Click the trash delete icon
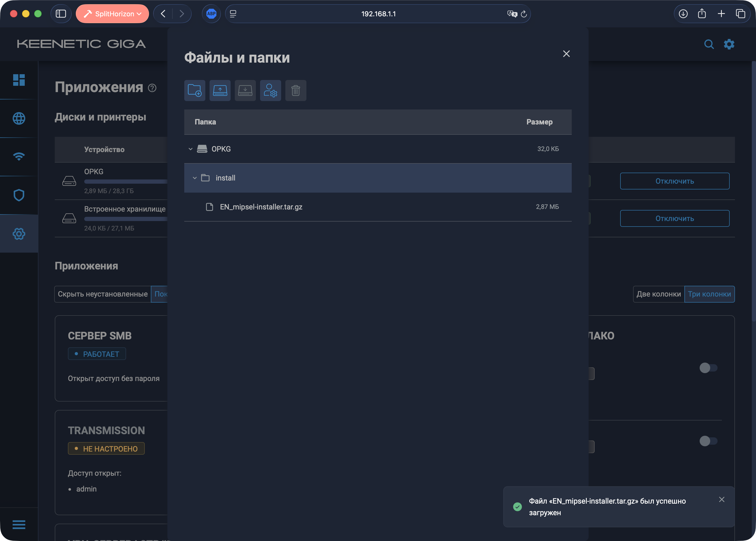The height and width of the screenshot is (541, 756). click(296, 90)
